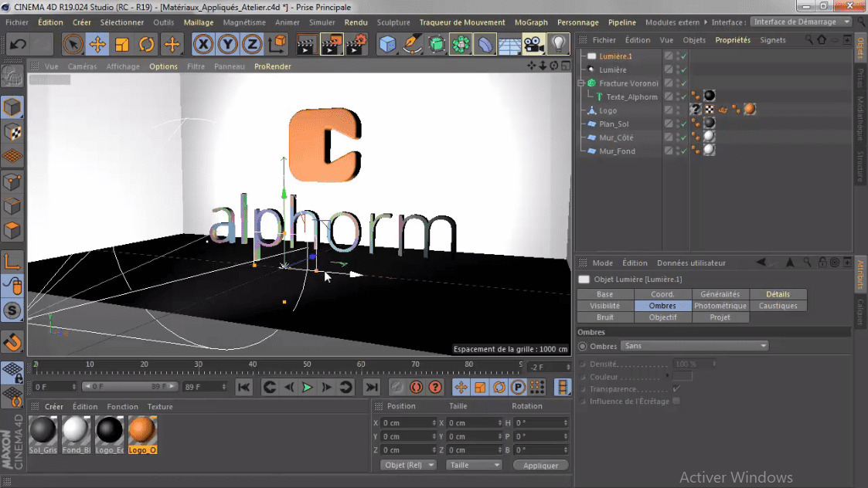
Task: Render the active view clapperboard
Action: tap(305, 44)
